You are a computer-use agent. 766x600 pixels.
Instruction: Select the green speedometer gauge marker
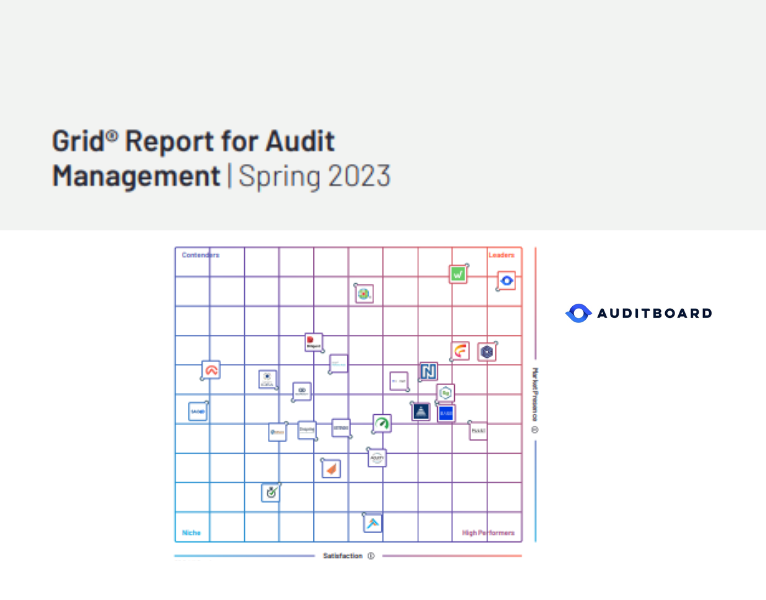pos(382,423)
